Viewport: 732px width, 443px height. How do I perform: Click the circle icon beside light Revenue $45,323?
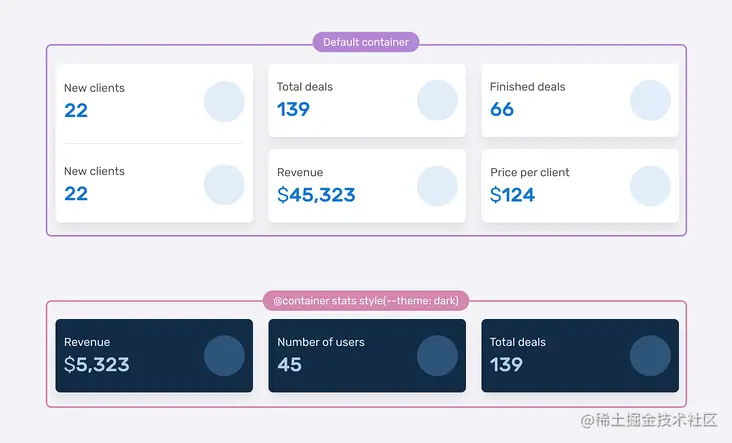[x=437, y=186]
